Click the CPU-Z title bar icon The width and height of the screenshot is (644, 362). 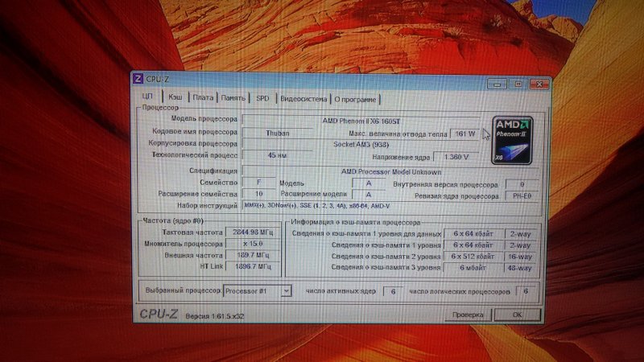(x=138, y=79)
